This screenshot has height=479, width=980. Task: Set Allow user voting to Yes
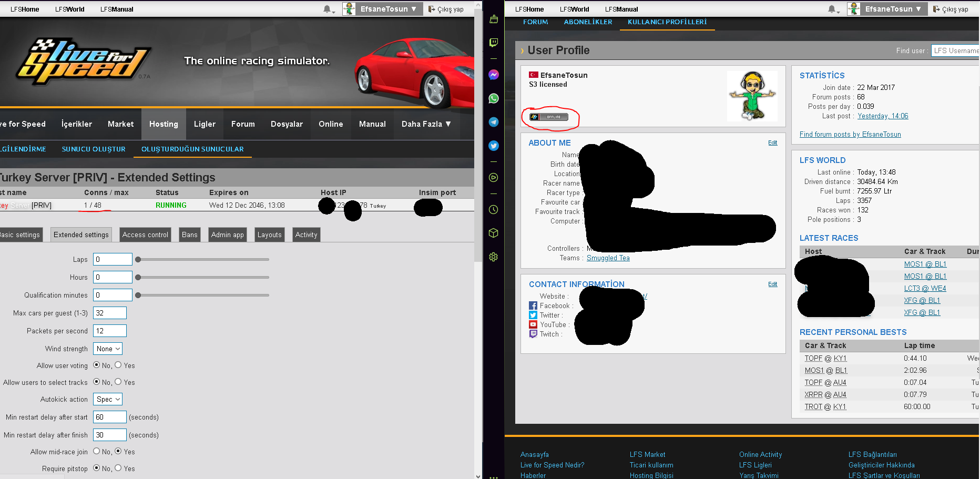[x=118, y=365]
